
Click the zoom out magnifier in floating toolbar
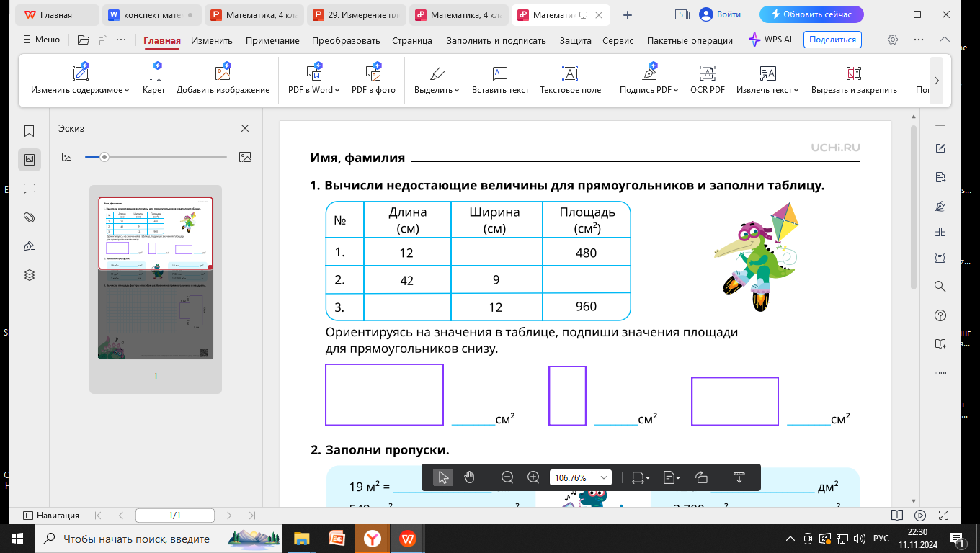click(507, 477)
